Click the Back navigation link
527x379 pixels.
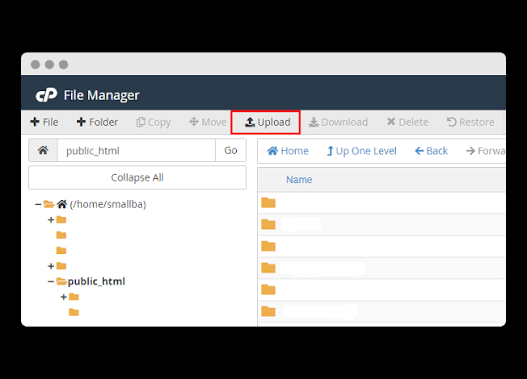click(431, 151)
